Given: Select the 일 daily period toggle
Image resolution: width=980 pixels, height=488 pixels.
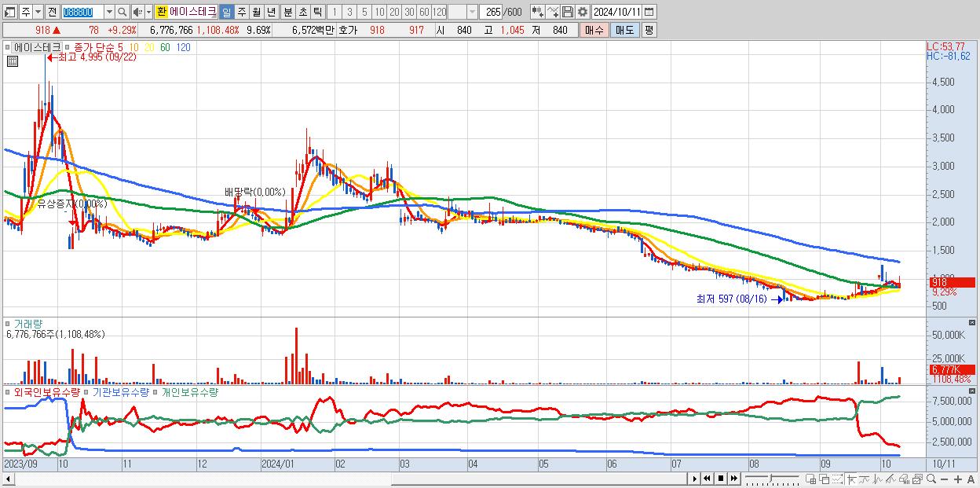Looking at the screenshot, I should click(x=226, y=12).
